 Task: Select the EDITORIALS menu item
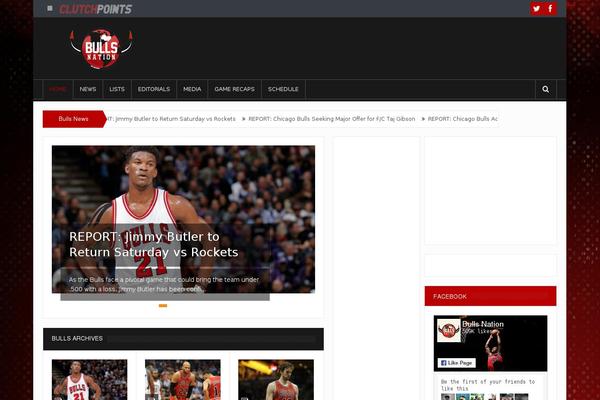tap(154, 89)
